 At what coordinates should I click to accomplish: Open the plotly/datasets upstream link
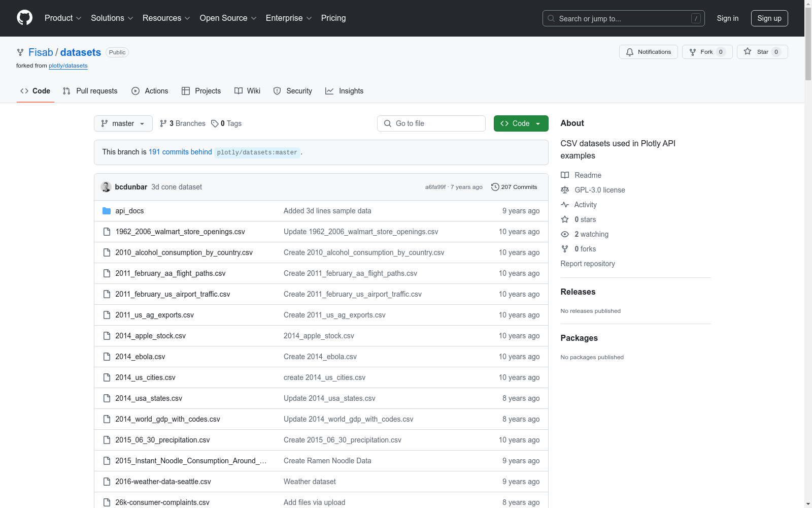coord(68,66)
